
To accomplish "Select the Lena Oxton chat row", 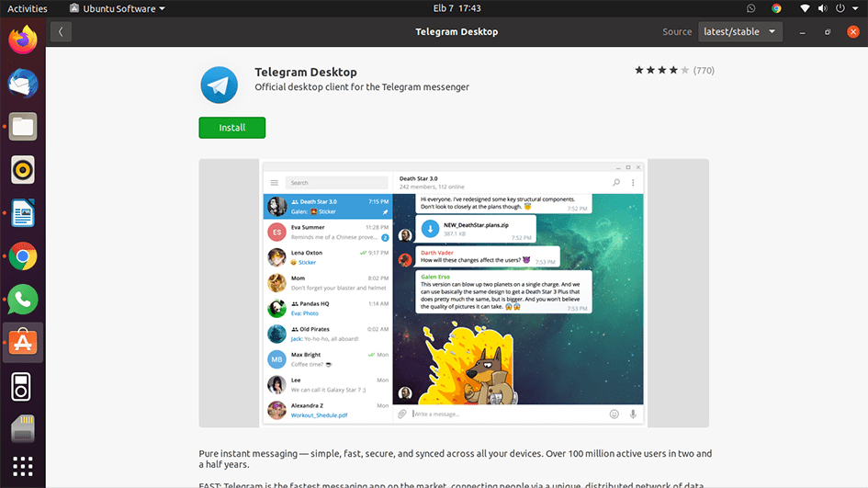I will (x=328, y=257).
